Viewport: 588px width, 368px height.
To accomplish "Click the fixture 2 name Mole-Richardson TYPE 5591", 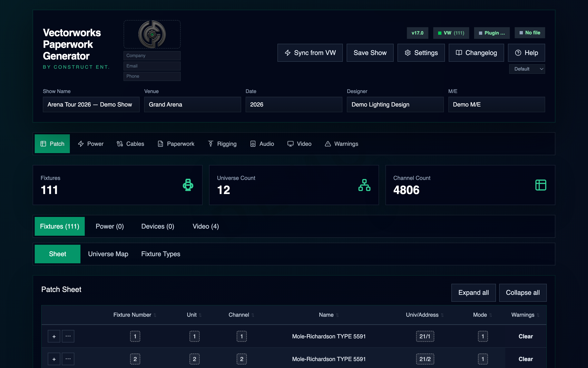I will click(x=329, y=359).
